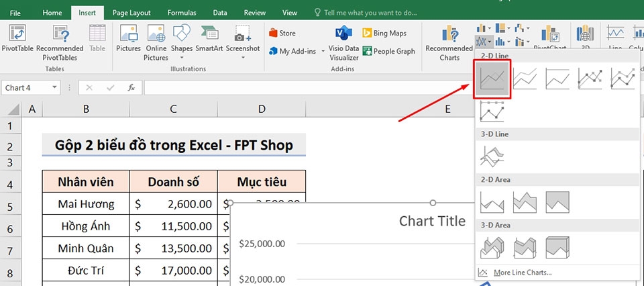The height and width of the screenshot is (286, 644).
Task: Expand the My Add-ins dropdown arrow
Action: [323, 52]
